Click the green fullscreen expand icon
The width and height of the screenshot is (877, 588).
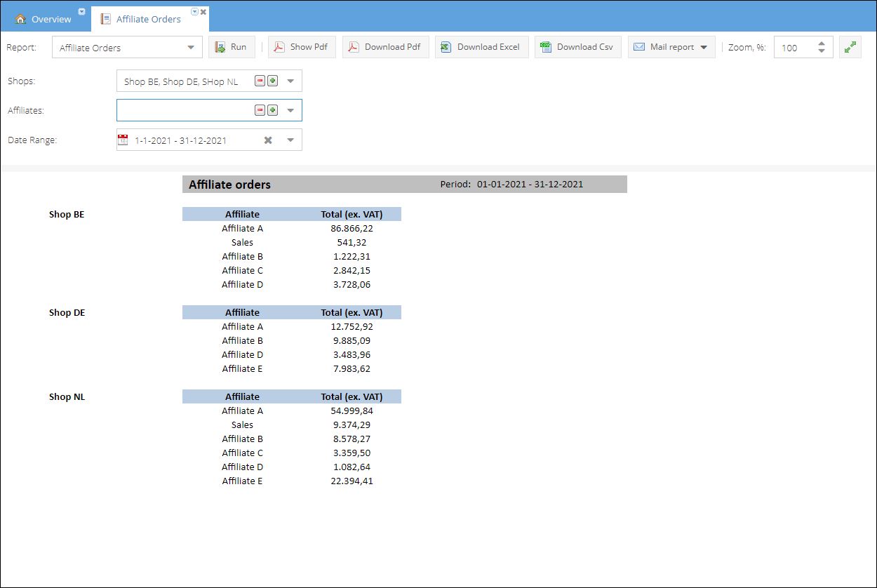point(850,47)
